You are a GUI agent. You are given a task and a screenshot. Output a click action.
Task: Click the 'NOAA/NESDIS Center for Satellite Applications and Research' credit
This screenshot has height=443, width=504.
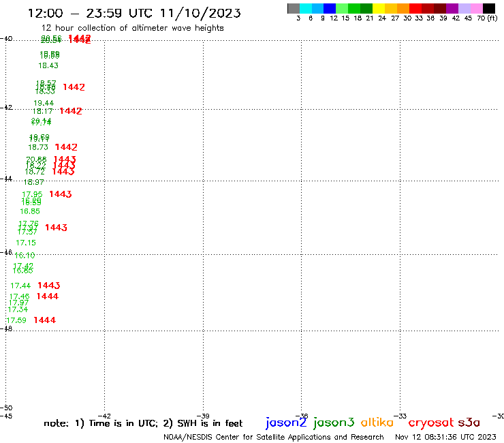pyautogui.click(x=274, y=438)
